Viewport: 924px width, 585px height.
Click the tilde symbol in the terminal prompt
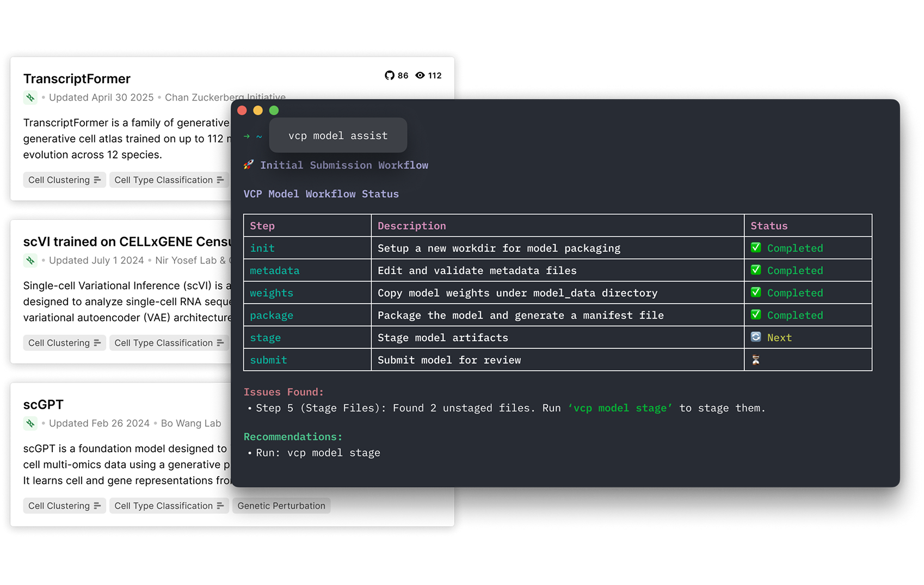[260, 136]
